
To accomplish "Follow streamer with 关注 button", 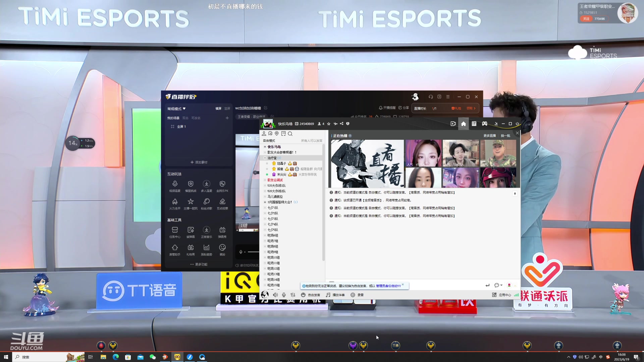I will tap(586, 19).
